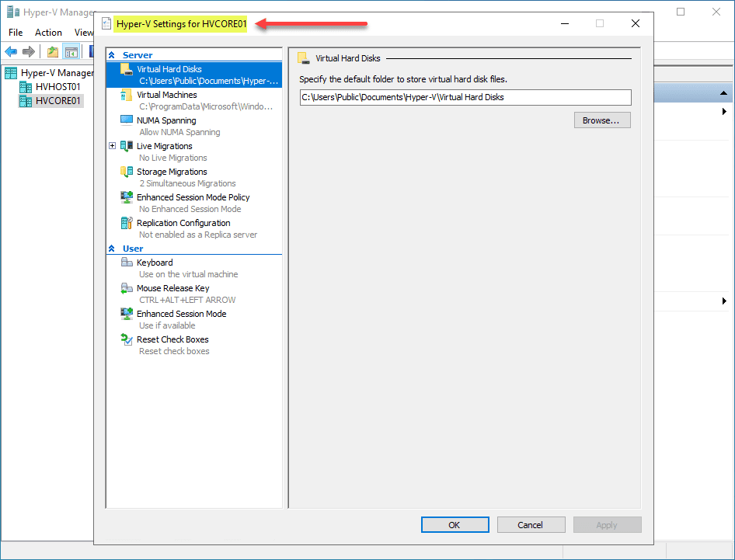
Task: Click 'Allow NUMA Spanning' subtitle text
Action: point(179,133)
